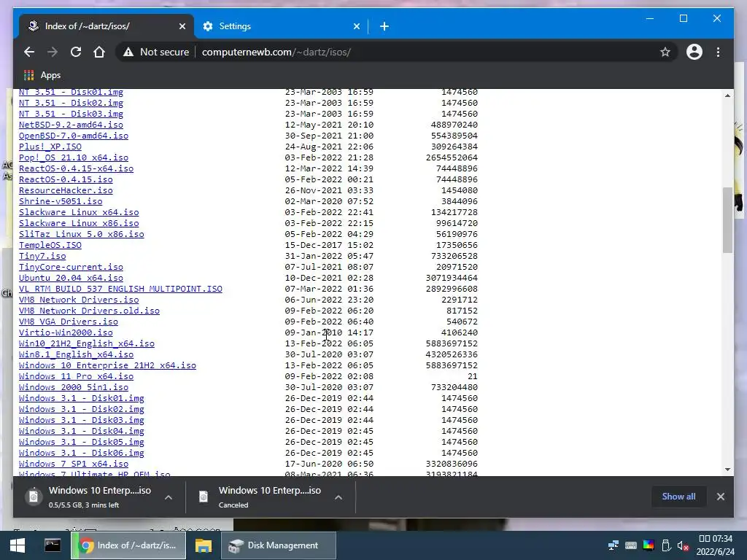Download TinyCore-current.iso
Image resolution: width=747 pixels, height=560 pixels.
coord(71,267)
